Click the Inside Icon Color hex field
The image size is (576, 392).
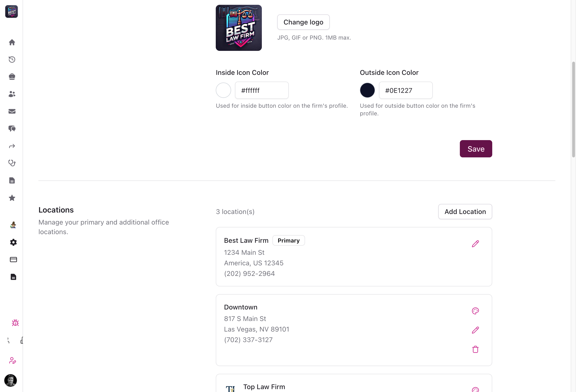tap(262, 90)
